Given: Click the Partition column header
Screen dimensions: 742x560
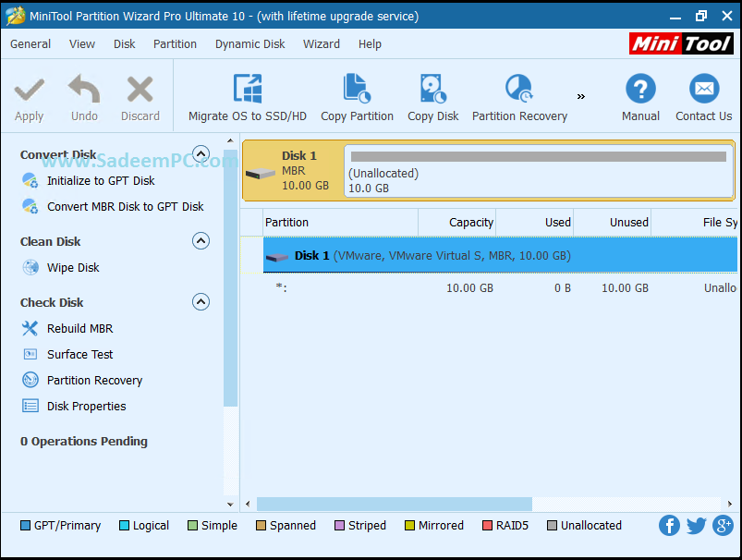Looking at the screenshot, I should point(340,223).
